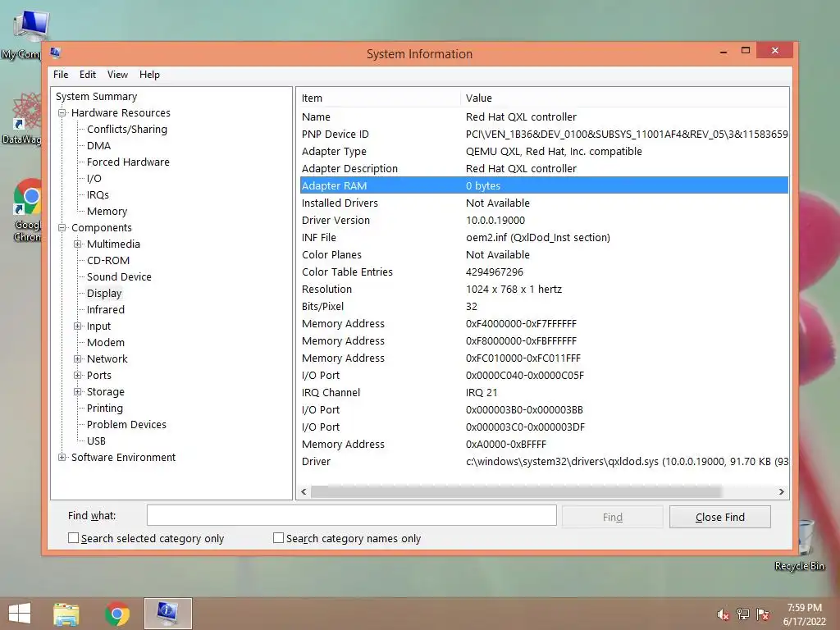Screen dimensions: 840x630
Task: Click the details pane horizontal scrollbar thumb
Action: [517, 492]
